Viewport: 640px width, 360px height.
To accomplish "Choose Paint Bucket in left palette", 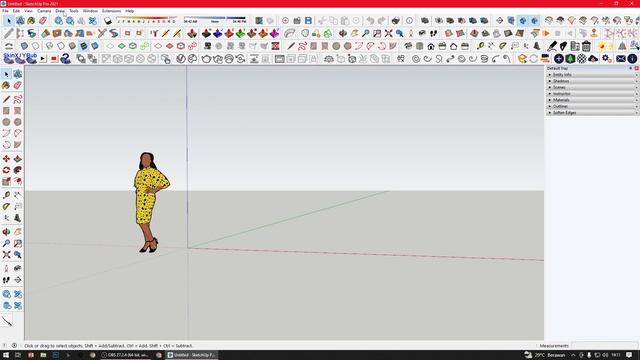I will 6,85.
